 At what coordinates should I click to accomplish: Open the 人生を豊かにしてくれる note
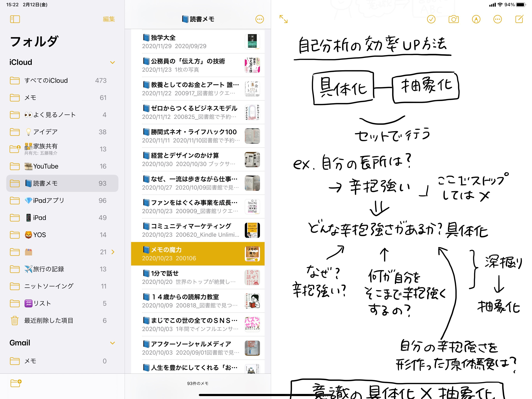198,367
